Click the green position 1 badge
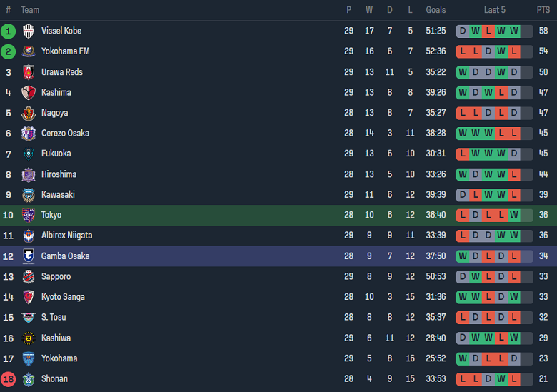557x392 pixels. (x=9, y=31)
